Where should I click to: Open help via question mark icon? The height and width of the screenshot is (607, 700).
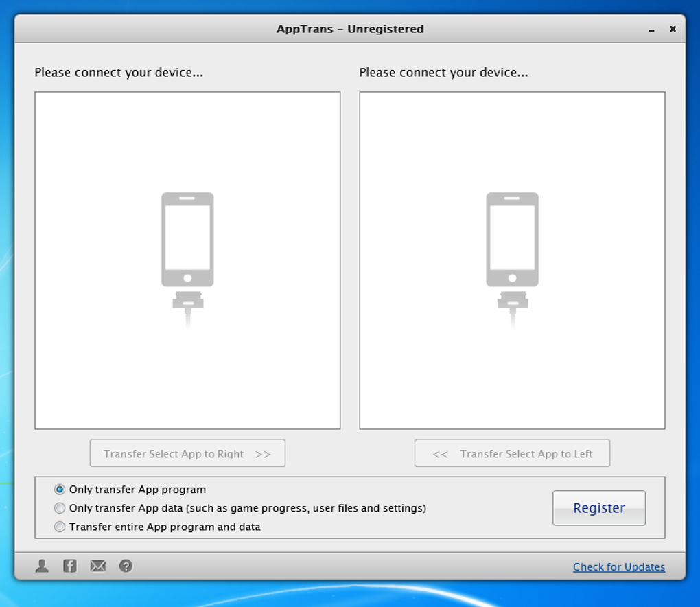126,566
